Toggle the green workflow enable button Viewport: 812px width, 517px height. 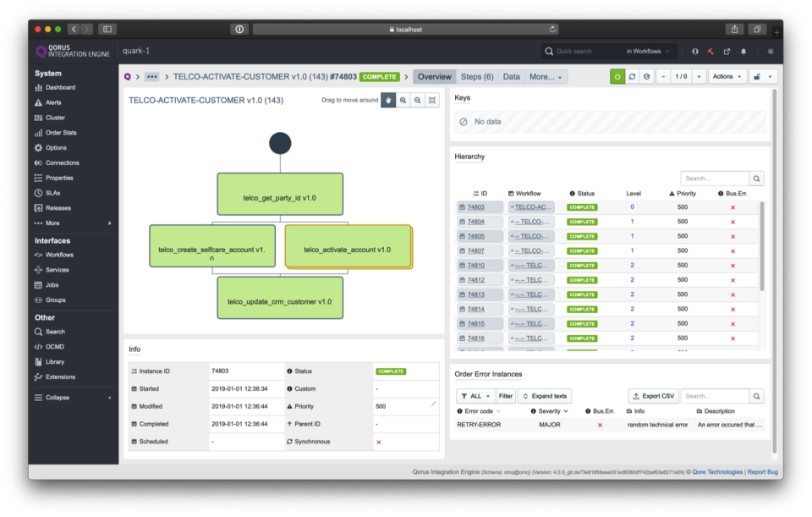(618, 76)
